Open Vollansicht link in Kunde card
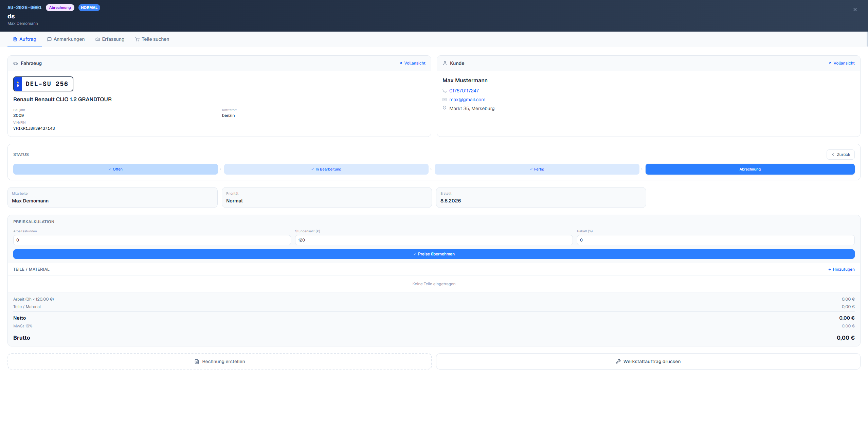 pos(842,63)
